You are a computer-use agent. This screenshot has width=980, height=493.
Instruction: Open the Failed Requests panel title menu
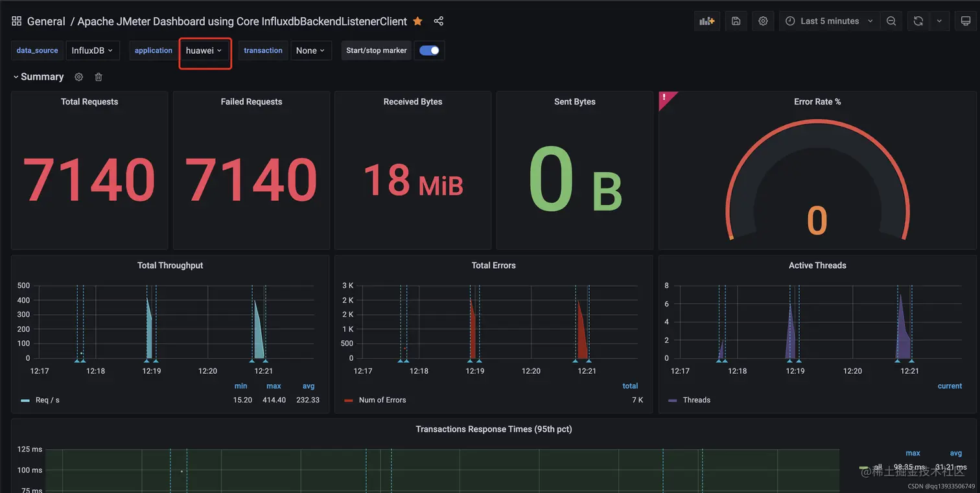coord(251,102)
